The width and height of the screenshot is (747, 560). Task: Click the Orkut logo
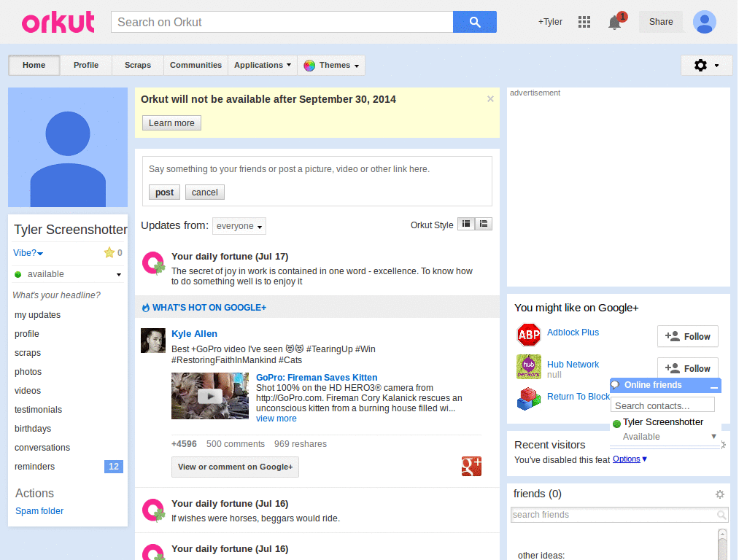58,23
